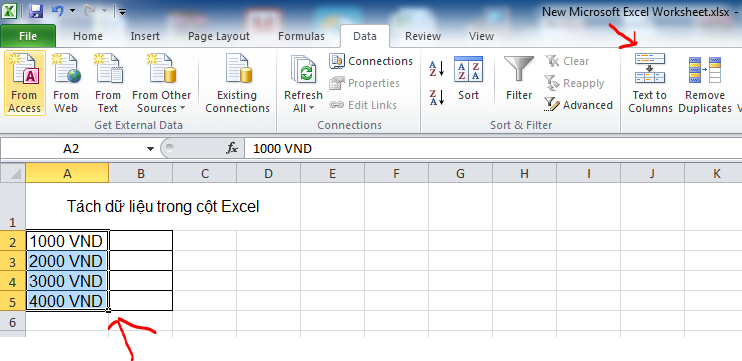Click the Clear filter command
The width and height of the screenshot is (742, 361).
567,61
